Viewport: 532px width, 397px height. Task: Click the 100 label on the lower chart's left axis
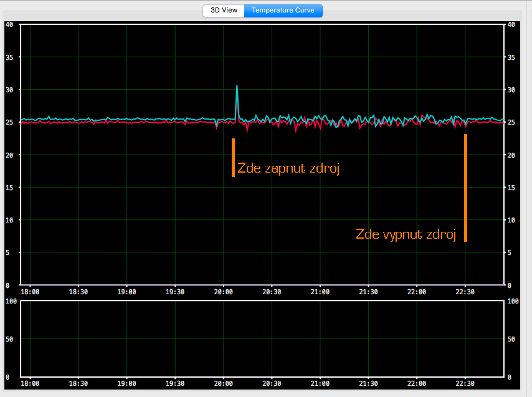coord(11,302)
